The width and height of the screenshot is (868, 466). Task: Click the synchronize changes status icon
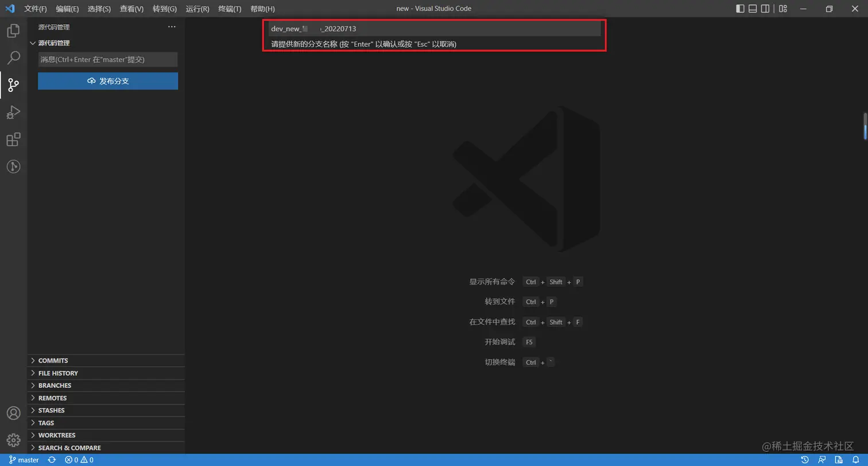click(52, 460)
